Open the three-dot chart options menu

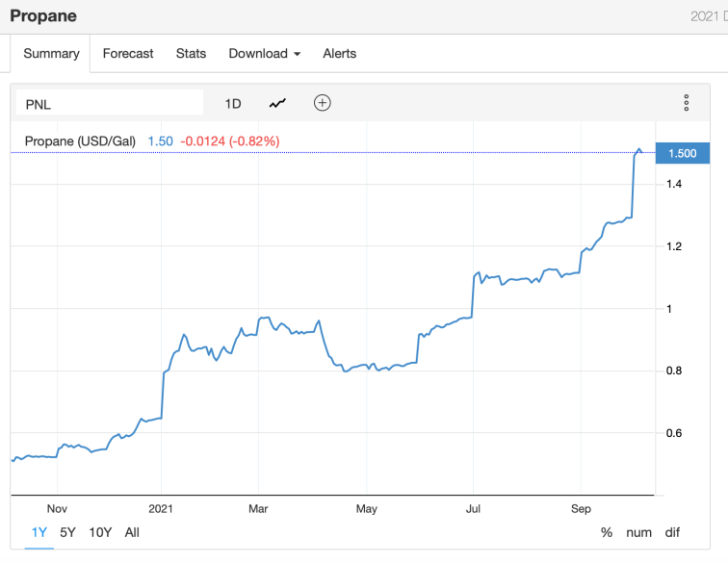[686, 103]
